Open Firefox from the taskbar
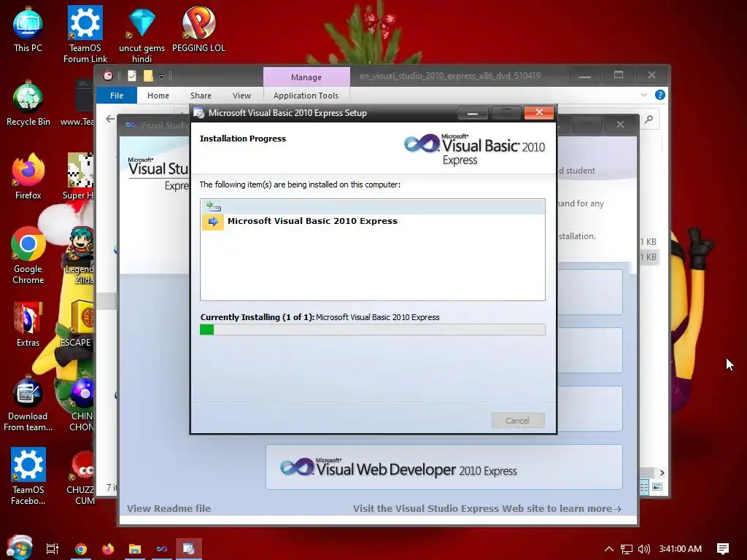The width and height of the screenshot is (747, 560). 108,549
